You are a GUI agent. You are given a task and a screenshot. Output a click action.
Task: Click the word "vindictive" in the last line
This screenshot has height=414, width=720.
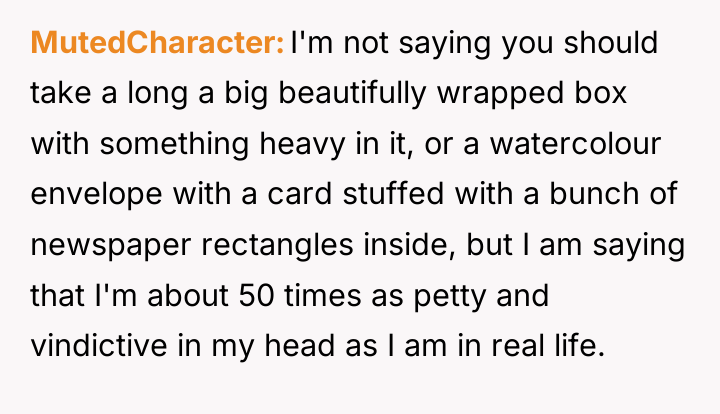99,346
